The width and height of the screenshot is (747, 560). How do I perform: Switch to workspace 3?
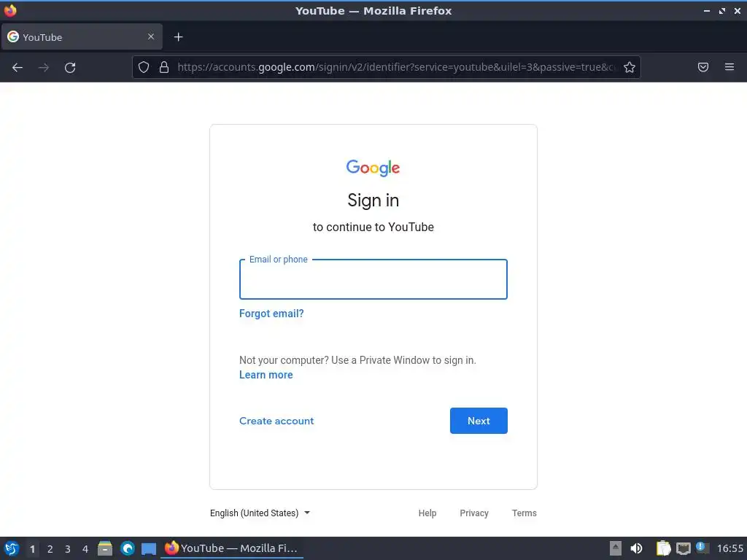point(68,549)
